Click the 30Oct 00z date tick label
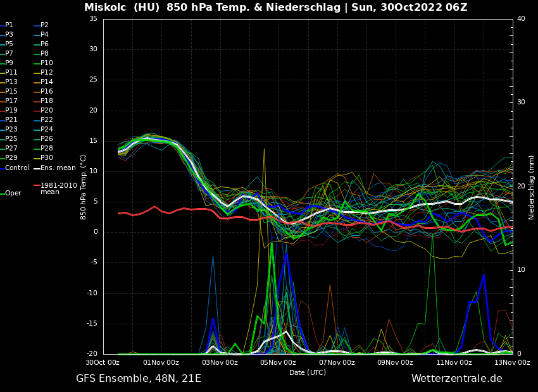This screenshot has width=538, height=392. tap(103, 363)
